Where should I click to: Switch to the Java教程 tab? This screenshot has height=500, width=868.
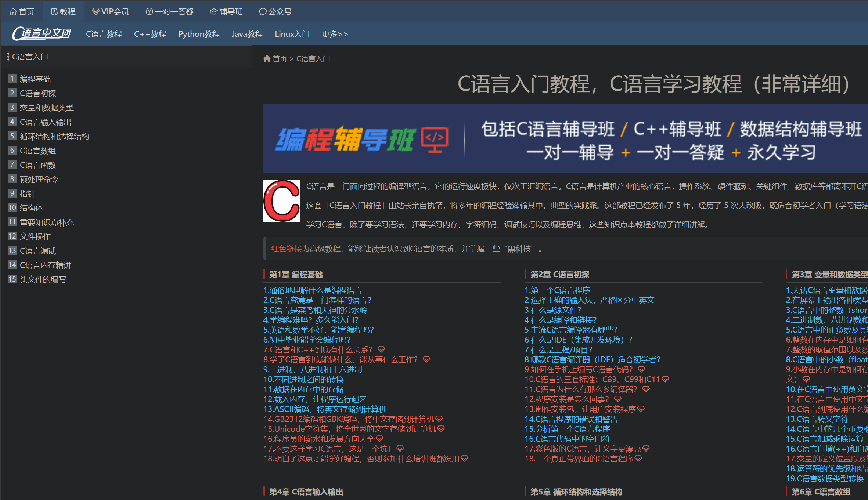click(247, 33)
